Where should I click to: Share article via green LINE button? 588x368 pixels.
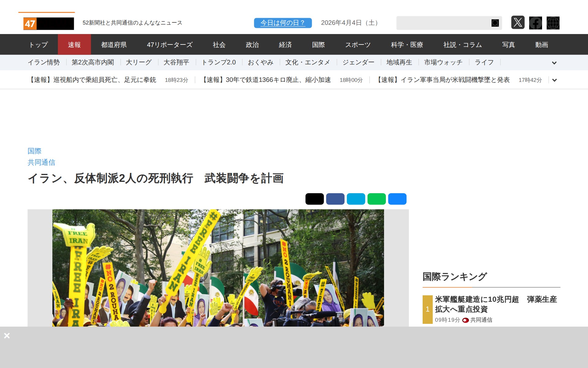point(376,199)
